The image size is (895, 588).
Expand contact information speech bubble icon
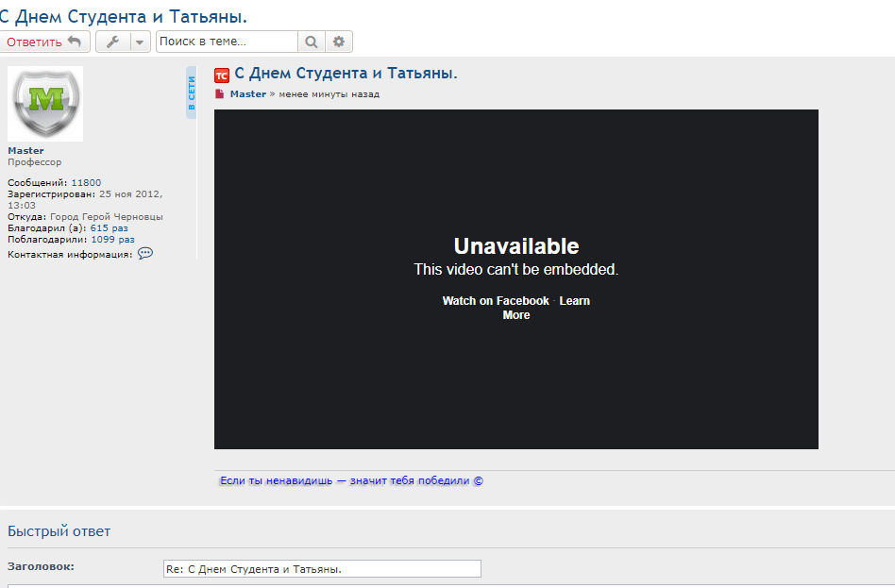coord(145,254)
